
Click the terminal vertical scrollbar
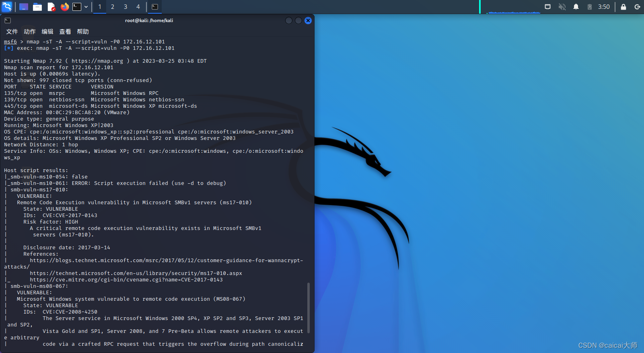(309, 308)
